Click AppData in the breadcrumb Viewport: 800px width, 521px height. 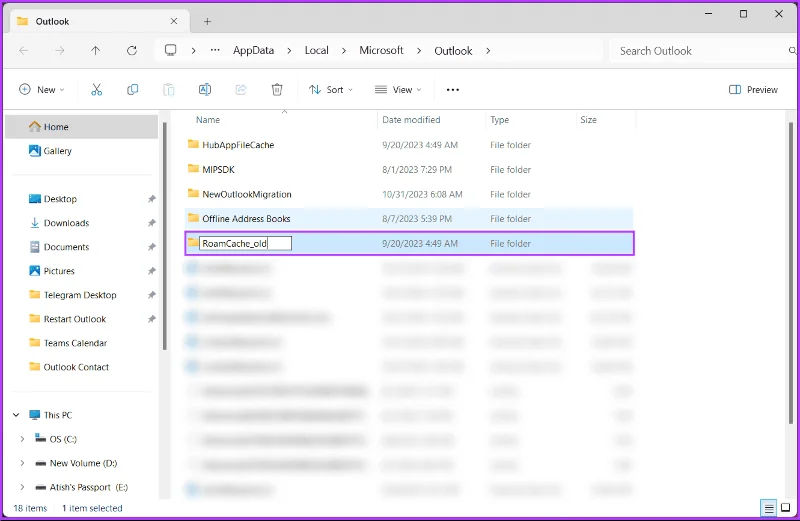click(x=254, y=51)
